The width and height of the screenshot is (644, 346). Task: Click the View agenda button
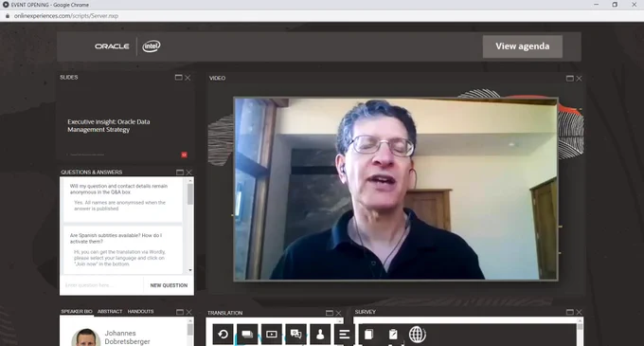click(x=523, y=46)
